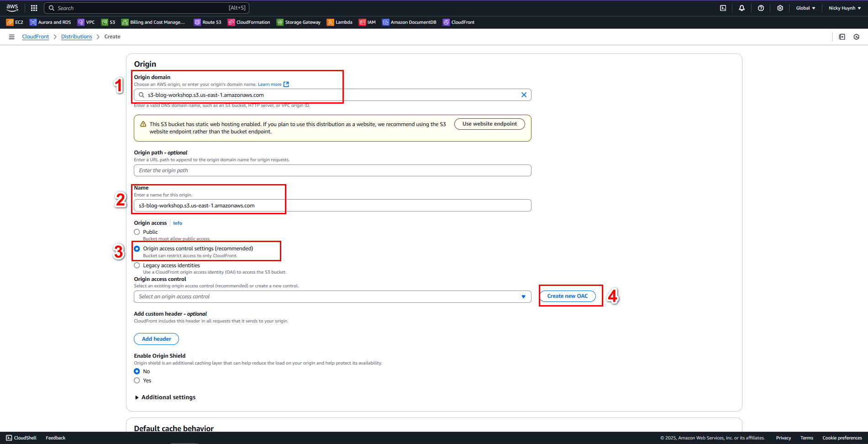Open the notifications bell

pos(742,8)
